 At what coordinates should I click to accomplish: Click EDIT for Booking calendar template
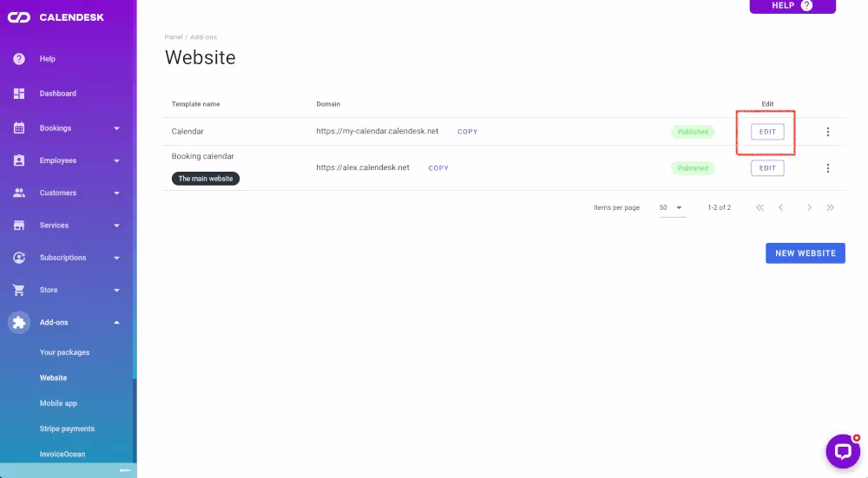[x=767, y=168]
